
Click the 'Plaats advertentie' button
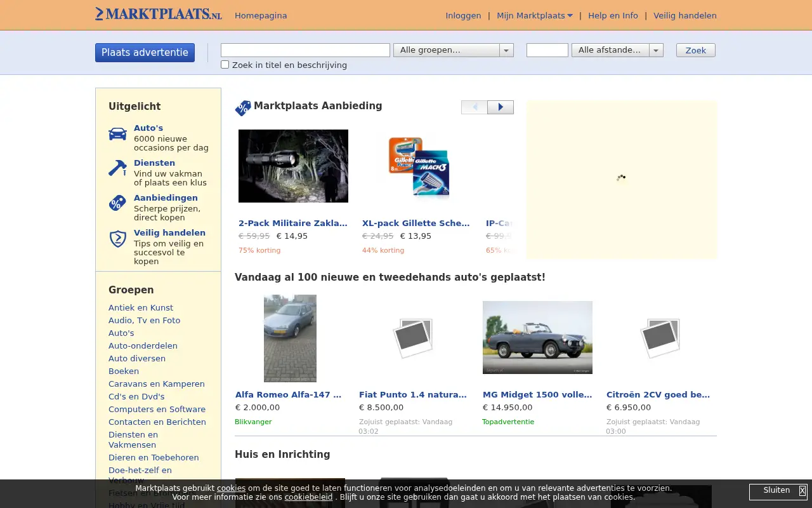(145, 53)
